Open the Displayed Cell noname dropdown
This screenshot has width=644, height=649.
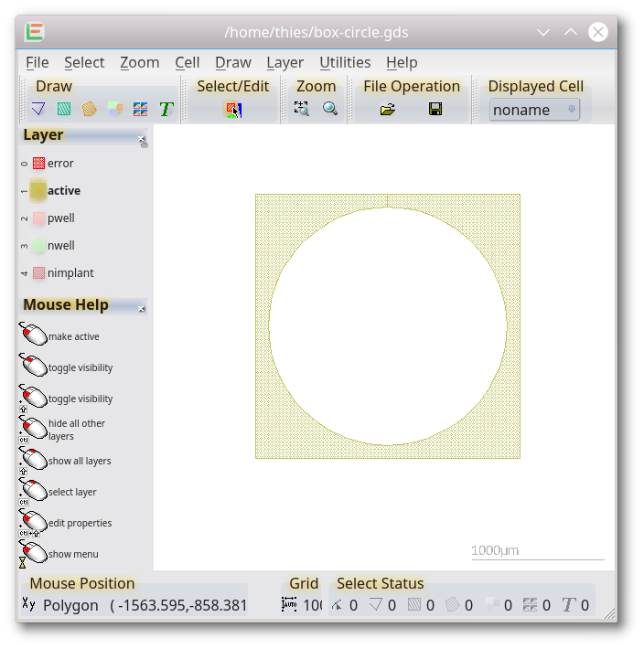534,110
